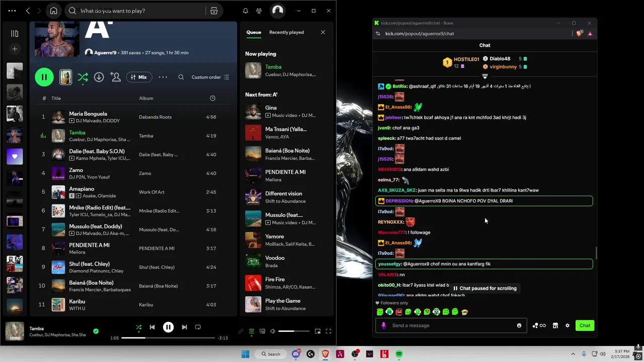Expand the Kick chat leaderboard chevron
Screen dimensions: 644x362
[485, 76]
